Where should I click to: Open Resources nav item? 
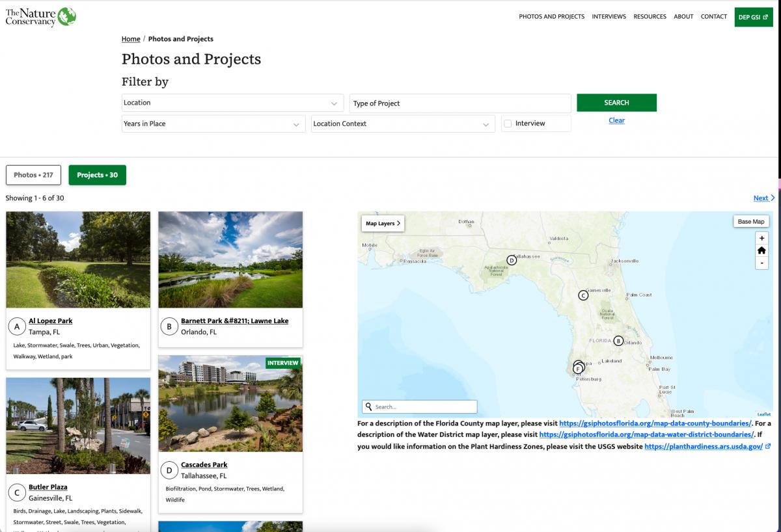tap(650, 17)
